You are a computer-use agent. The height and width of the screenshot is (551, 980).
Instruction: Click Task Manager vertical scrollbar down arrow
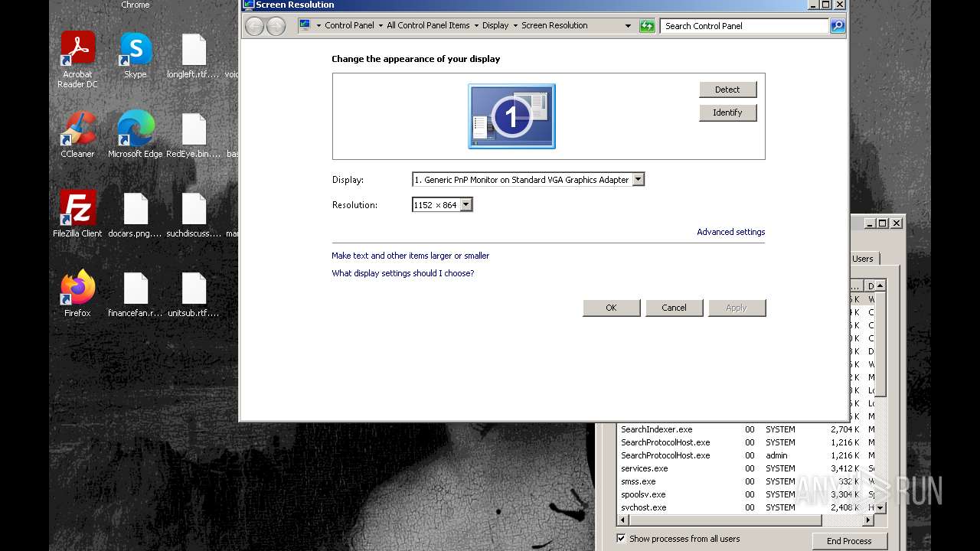(880, 507)
